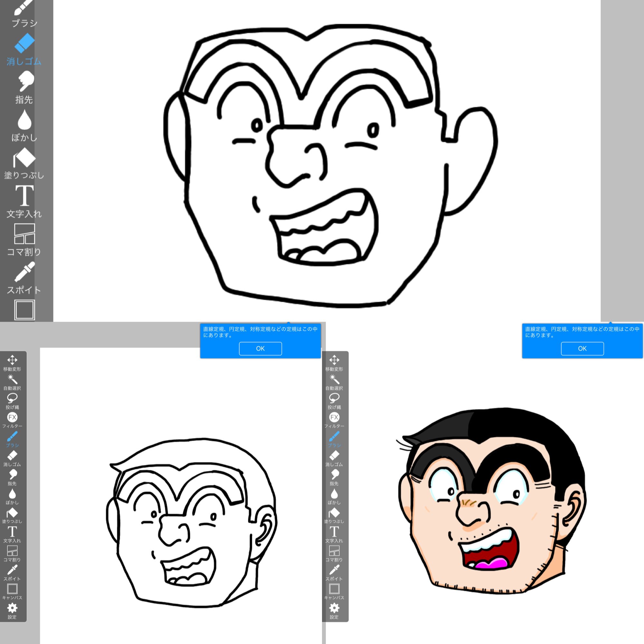
Task: Open Filter (フィルター) FX in colored drawing panel
Action: [x=334, y=420]
